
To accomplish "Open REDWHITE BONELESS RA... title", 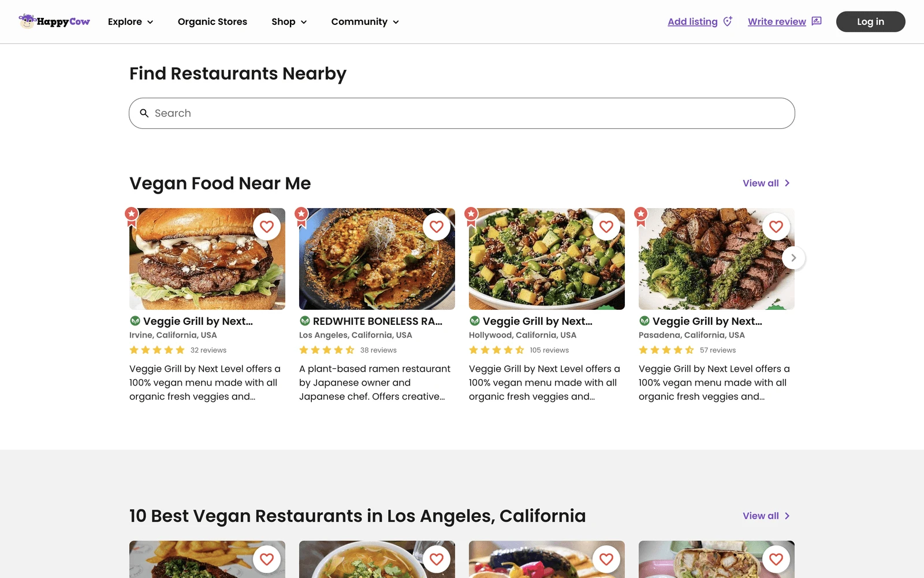I will 378,321.
